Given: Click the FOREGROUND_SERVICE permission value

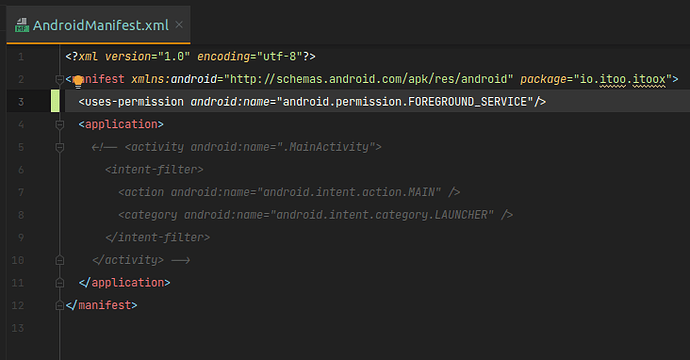Looking at the screenshot, I should (x=405, y=102).
